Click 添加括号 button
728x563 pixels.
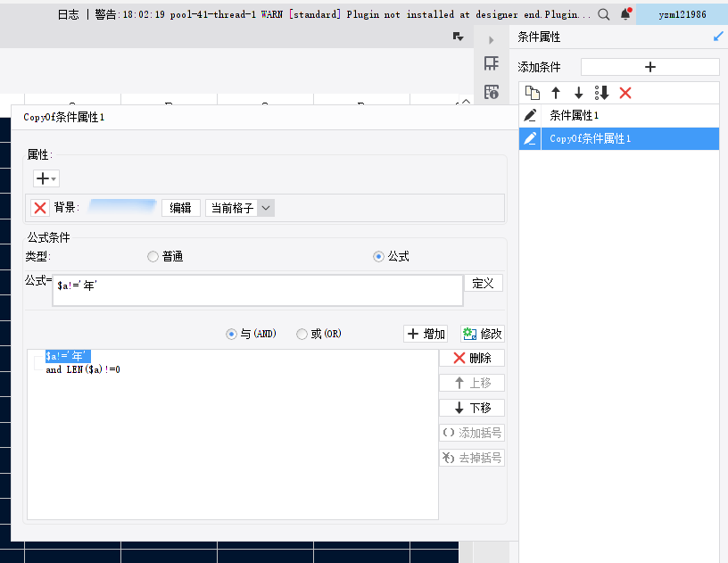472,433
